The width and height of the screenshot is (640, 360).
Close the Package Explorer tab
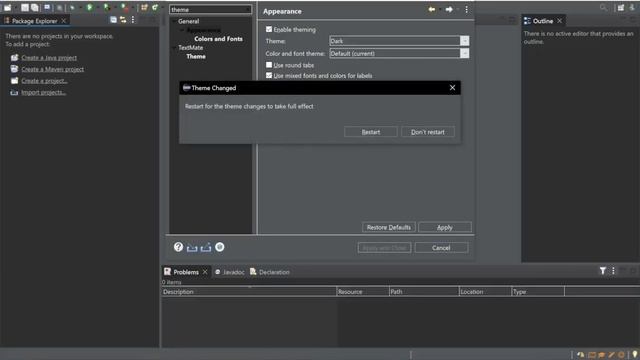click(64, 21)
